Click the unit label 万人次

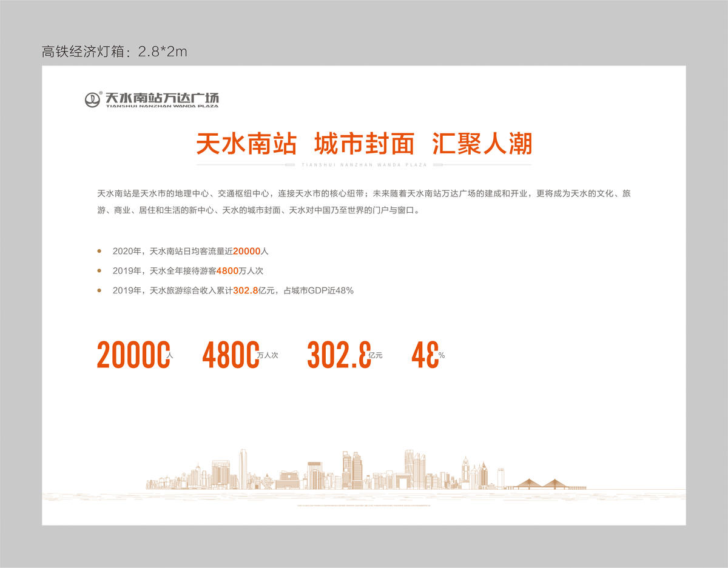(x=268, y=356)
